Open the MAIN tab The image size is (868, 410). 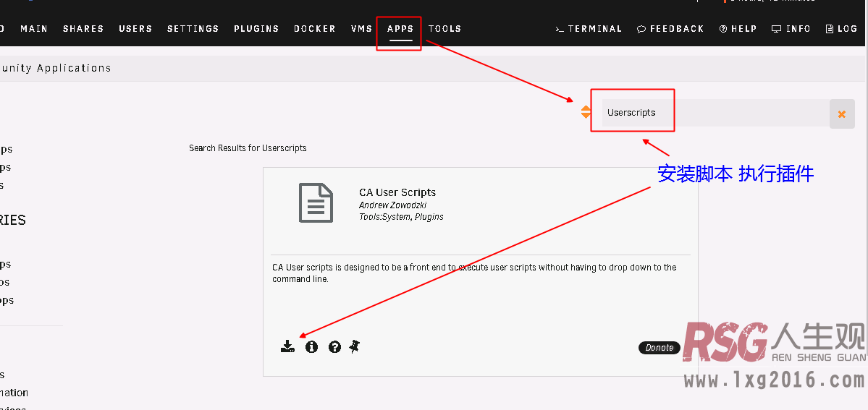pyautogui.click(x=34, y=29)
